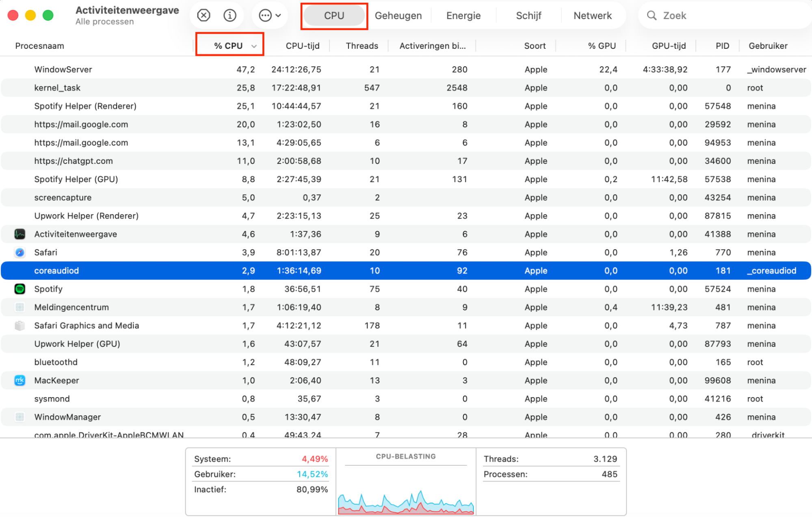The width and height of the screenshot is (812, 517).
Task: Click the Activiteitenweergave row icon
Action: coord(19,234)
